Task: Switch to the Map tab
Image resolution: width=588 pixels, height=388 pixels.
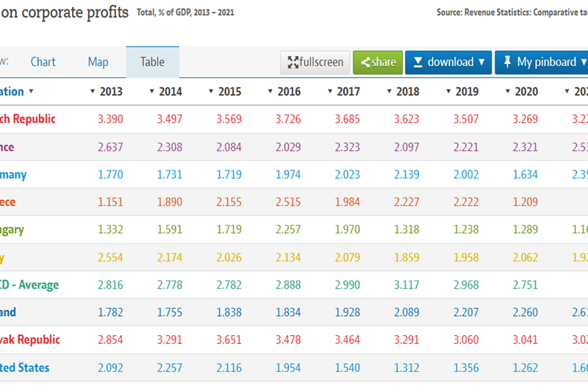Action: 98,62
